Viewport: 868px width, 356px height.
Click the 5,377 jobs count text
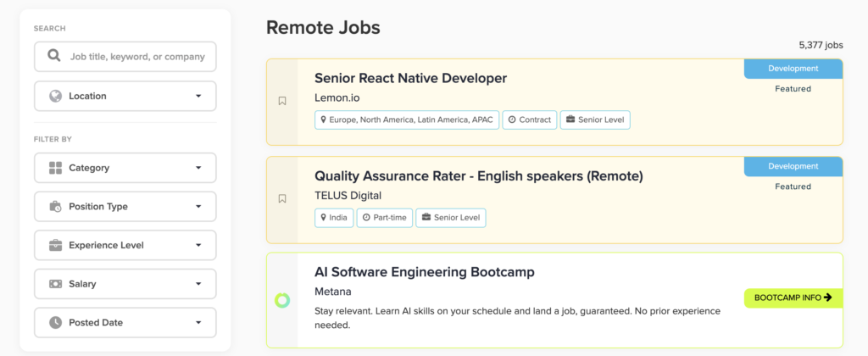tap(821, 46)
